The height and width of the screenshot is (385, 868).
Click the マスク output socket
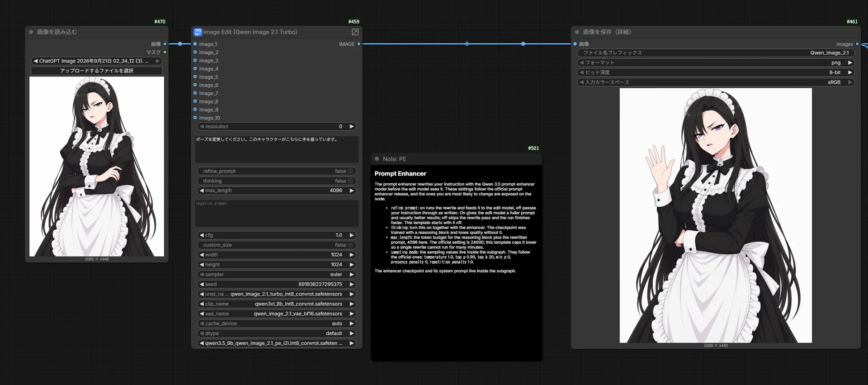165,52
